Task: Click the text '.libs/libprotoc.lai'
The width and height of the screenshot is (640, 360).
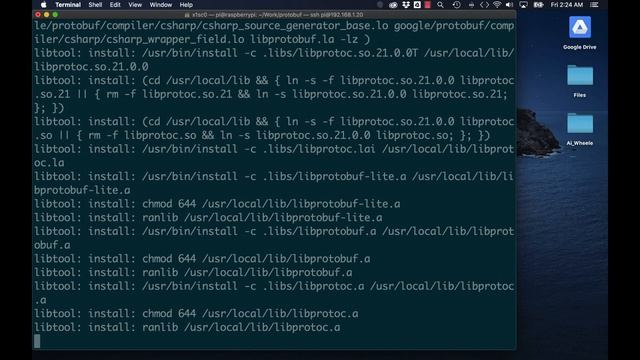Action: coord(319,149)
